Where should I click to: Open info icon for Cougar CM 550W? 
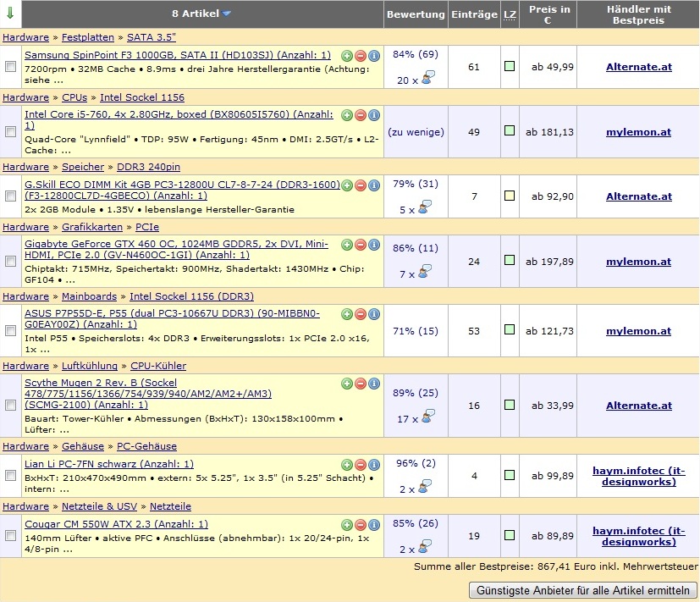pos(374,525)
